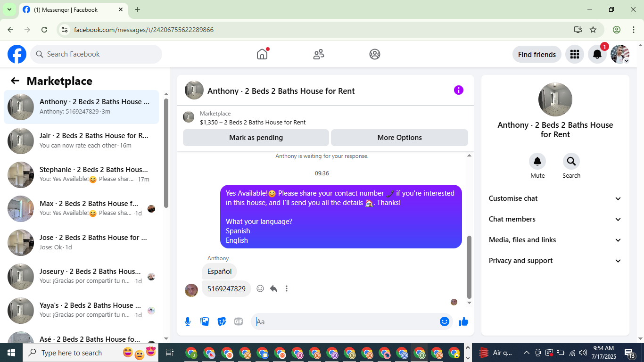The height and width of the screenshot is (362, 644).
Task: Reply to the 5169247829 message
Action: tap(273, 288)
